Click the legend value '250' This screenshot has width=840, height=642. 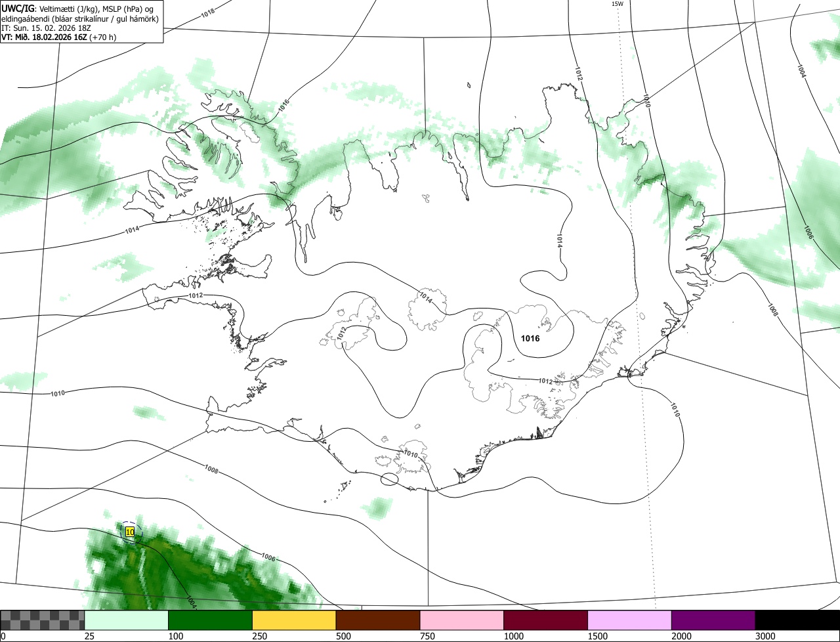(259, 636)
